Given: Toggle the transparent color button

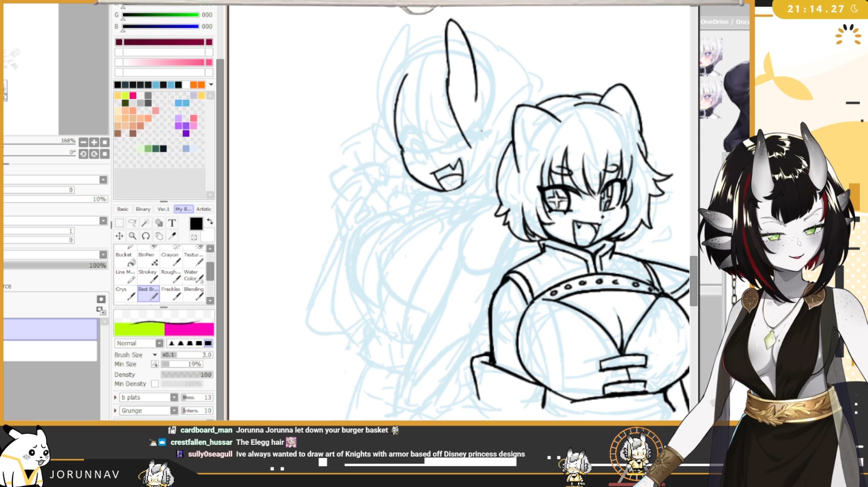Looking at the screenshot, I should [194, 237].
